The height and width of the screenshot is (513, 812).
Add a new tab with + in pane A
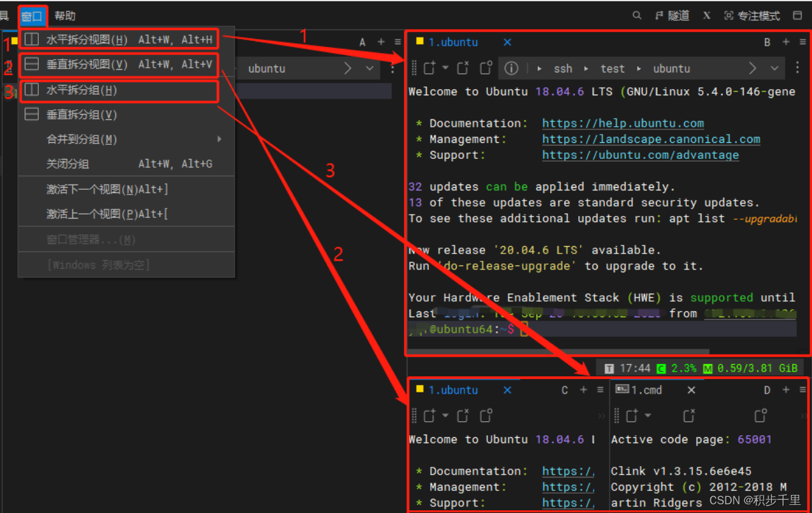[x=381, y=42]
